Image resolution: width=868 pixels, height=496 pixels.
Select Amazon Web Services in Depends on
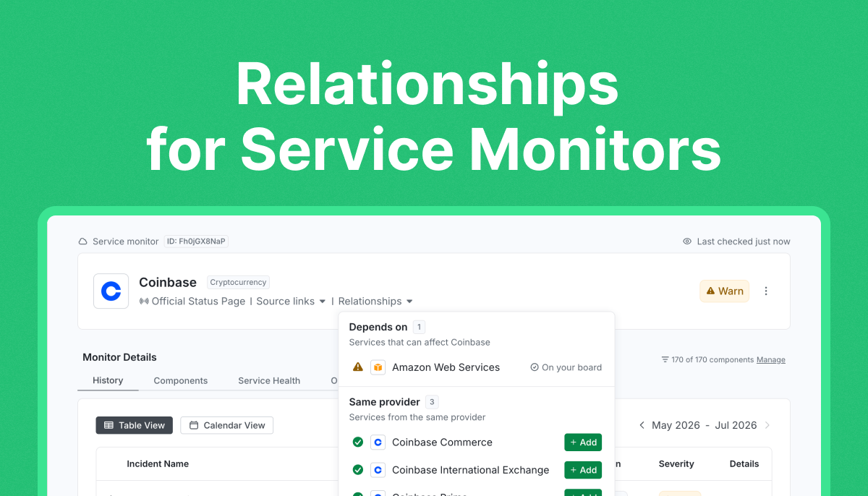click(x=446, y=367)
